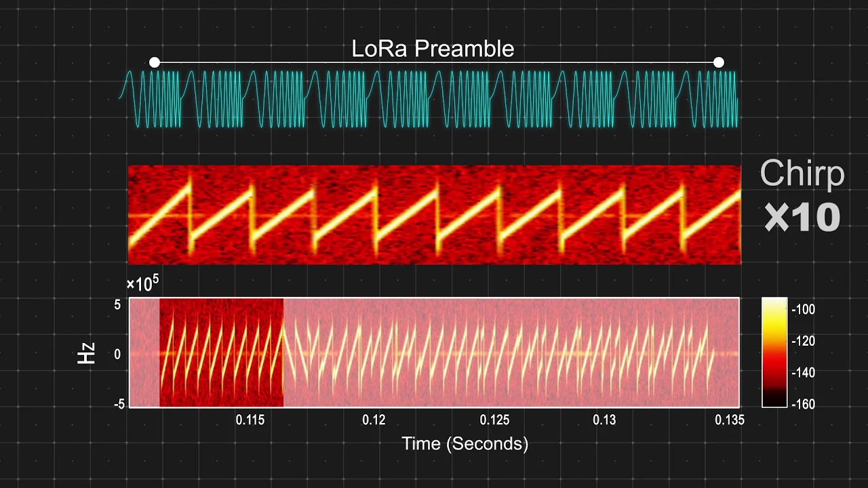Click the 0.135 time axis tick label
868x488 pixels.
coord(729,420)
